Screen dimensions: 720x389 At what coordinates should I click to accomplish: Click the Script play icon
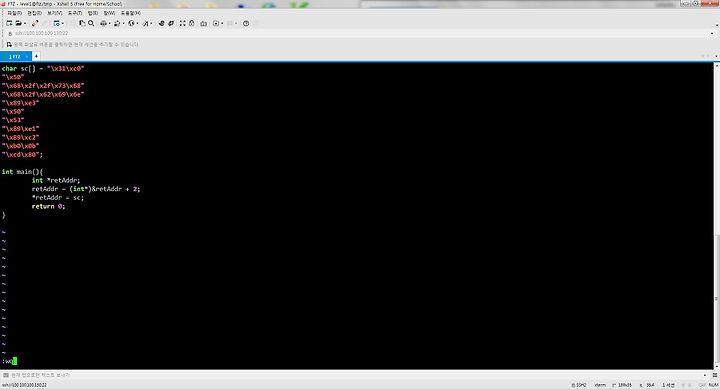point(216,23)
